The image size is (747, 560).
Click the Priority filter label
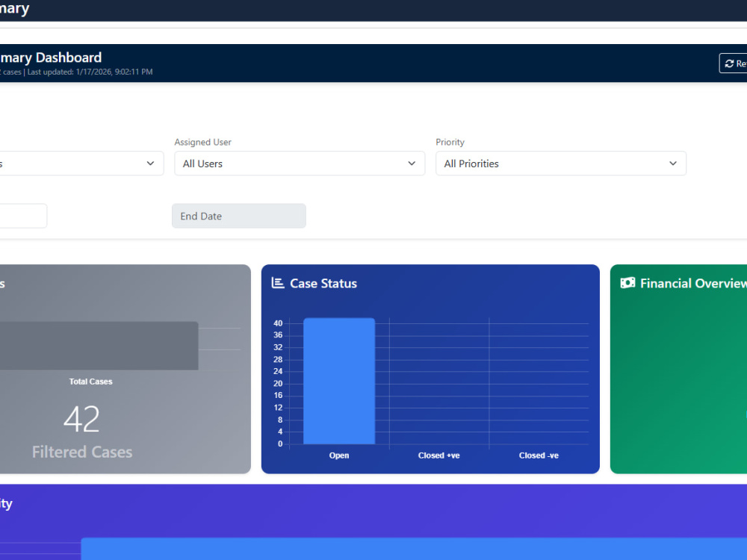[x=450, y=142]
